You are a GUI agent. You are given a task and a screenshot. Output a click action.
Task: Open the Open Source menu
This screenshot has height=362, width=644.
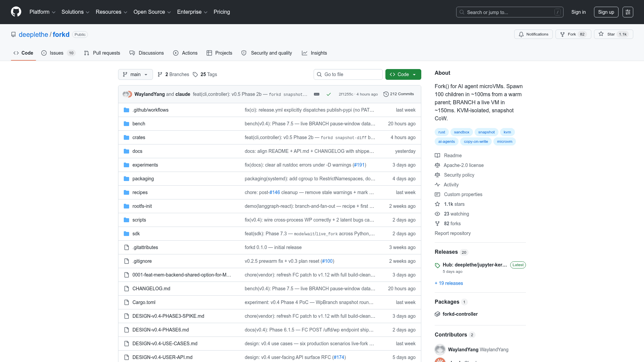(152, 12)
